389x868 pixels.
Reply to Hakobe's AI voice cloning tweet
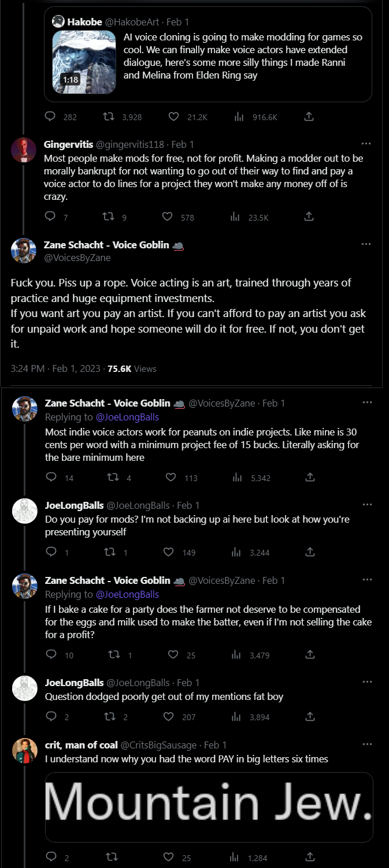coord(50,117)
